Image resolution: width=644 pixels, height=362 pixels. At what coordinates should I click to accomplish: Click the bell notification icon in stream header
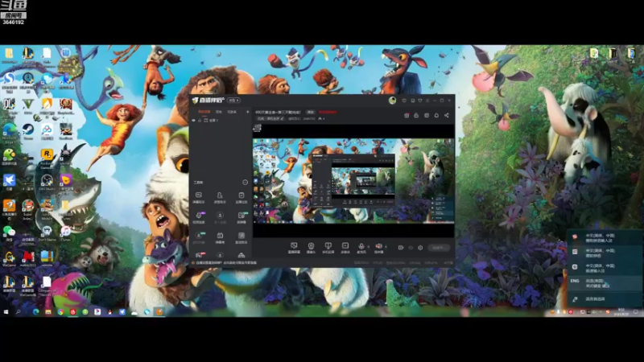click(x=436, y=115)
